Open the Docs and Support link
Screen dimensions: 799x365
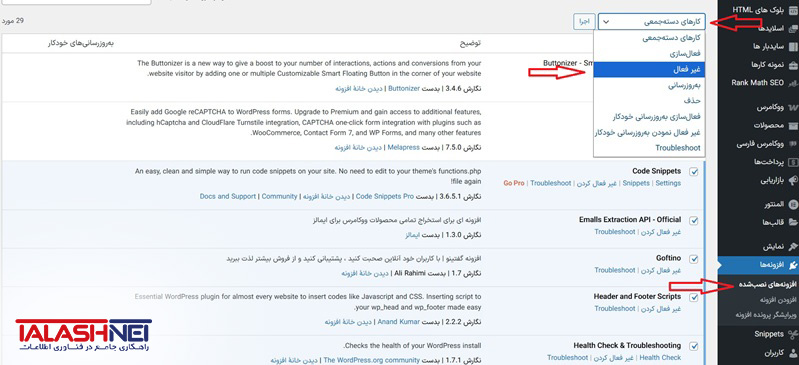(x=228, y=196)
